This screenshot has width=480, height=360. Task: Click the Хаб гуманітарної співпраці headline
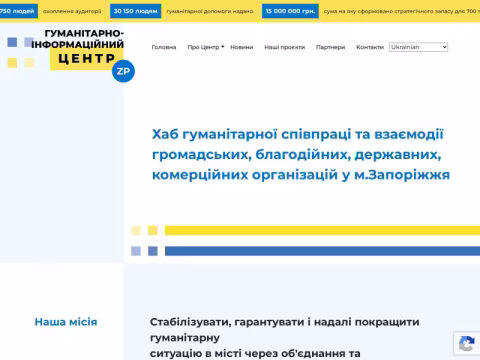(301, 154)
